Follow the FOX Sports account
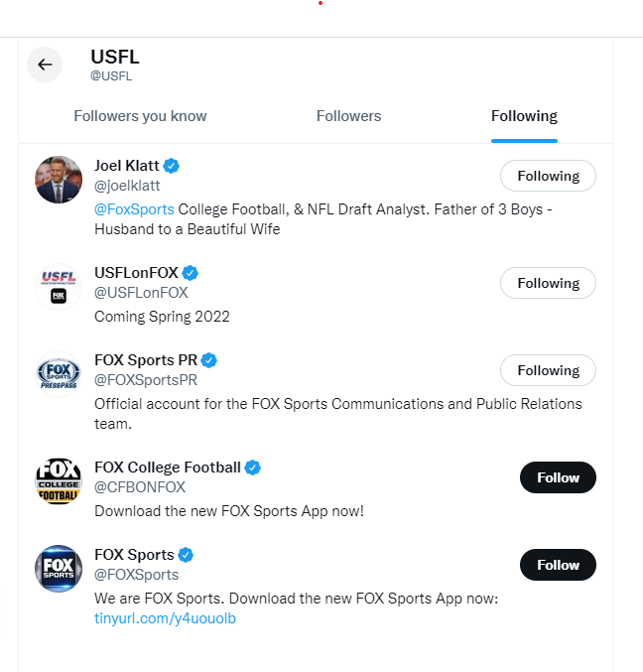Viewport: 643px width, 672px height. 558,565
